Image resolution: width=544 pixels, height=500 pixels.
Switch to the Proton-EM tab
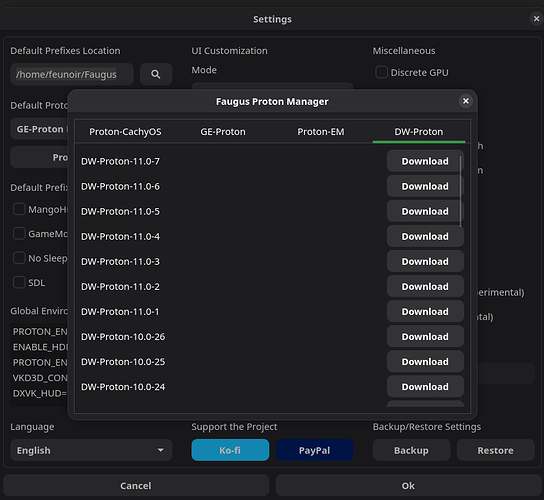pyautogui.click(x=321, y=132)
